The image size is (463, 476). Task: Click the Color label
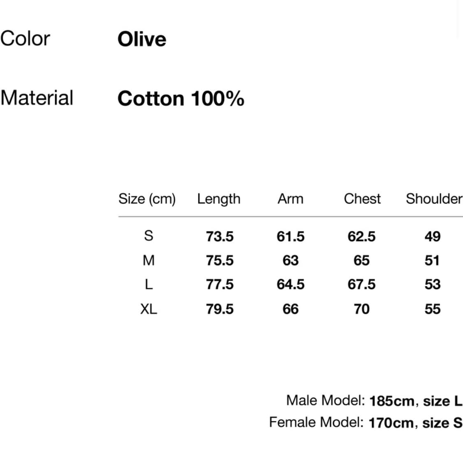pyautogui.click(x=25, y=39)
